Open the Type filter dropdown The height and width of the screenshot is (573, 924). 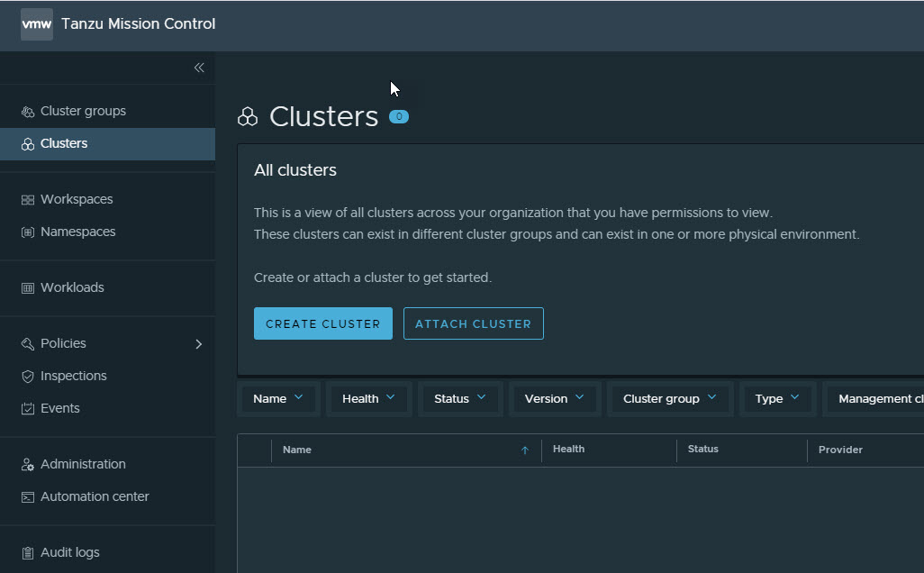(777, 399)
